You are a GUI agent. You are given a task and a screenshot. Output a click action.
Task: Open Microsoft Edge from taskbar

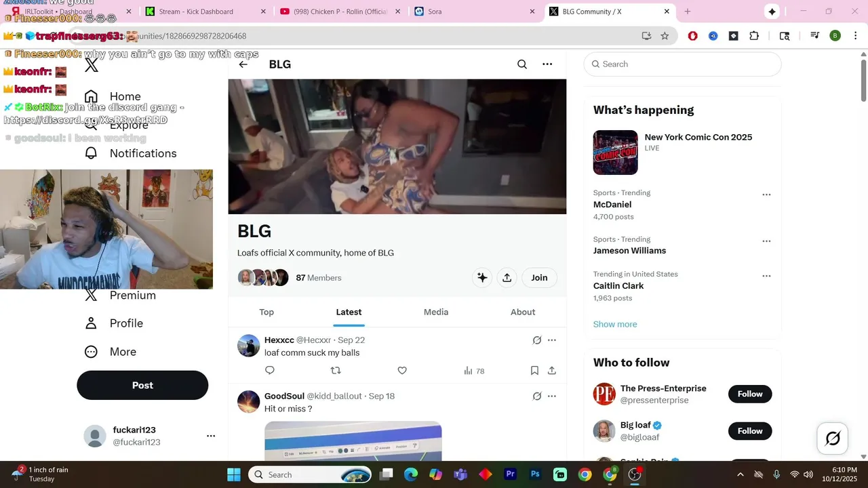click(x=411, y=474)
